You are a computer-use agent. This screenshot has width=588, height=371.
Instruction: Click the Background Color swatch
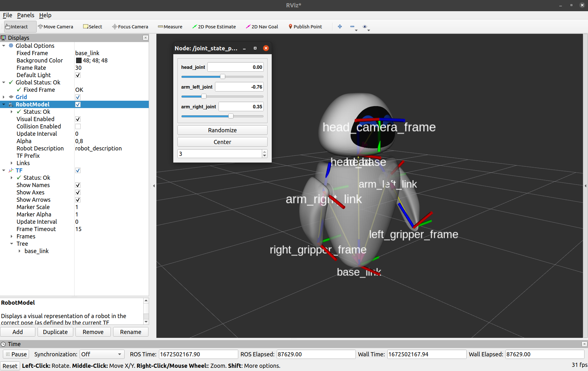tap(78, 60)
